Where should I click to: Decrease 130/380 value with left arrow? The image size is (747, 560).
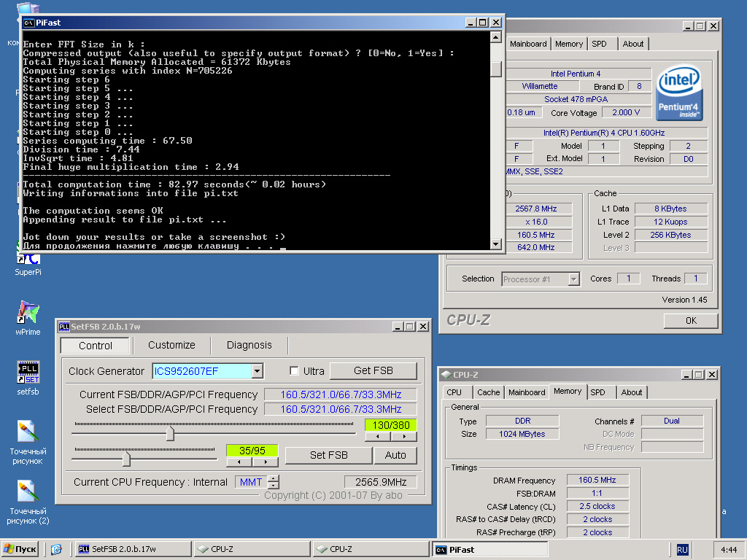[x=378, y=436]
